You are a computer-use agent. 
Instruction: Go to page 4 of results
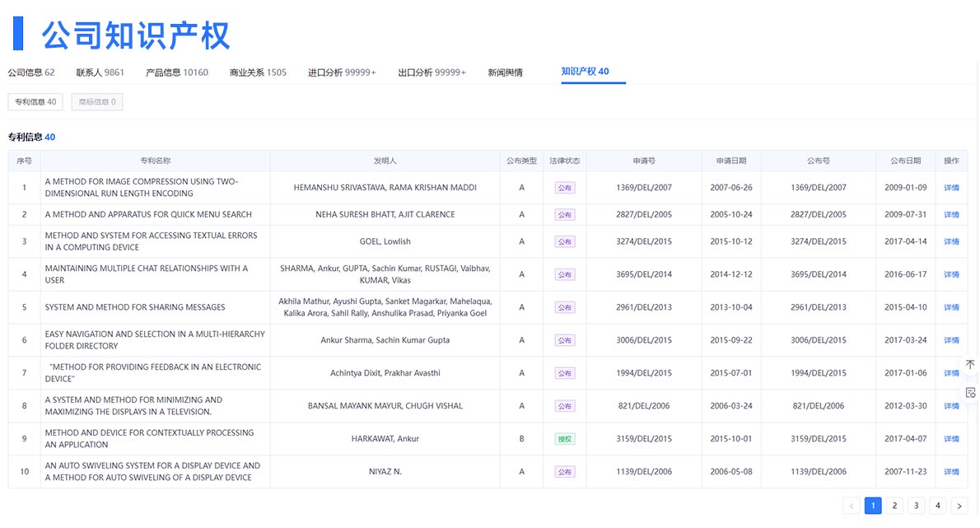pos(937,506)
